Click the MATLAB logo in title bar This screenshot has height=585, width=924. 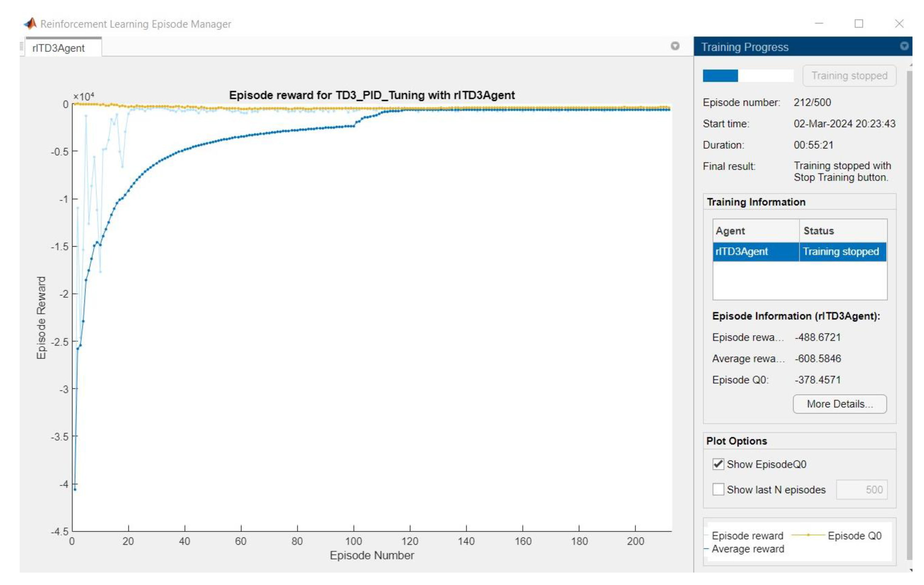(30, 24)
